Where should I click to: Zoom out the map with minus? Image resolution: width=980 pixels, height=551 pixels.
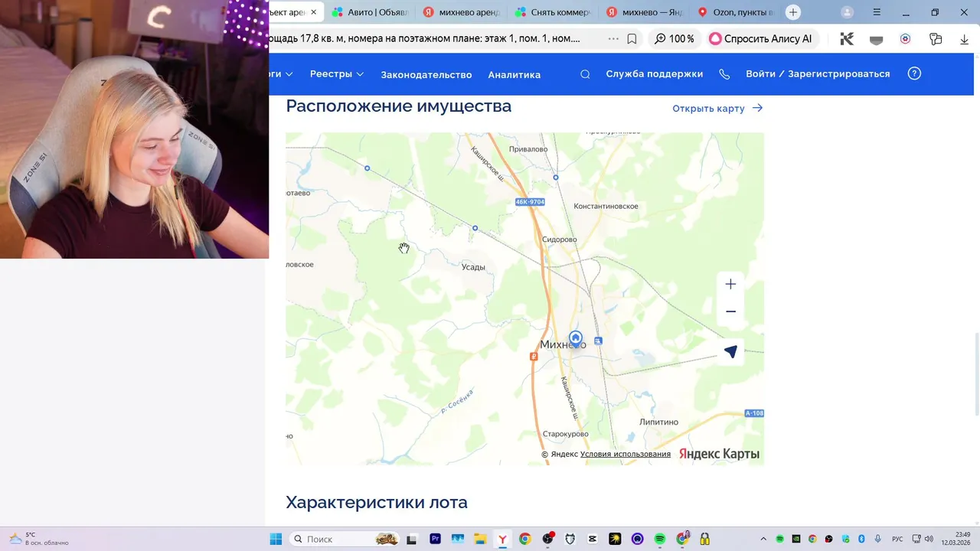(x=730, y=311)
